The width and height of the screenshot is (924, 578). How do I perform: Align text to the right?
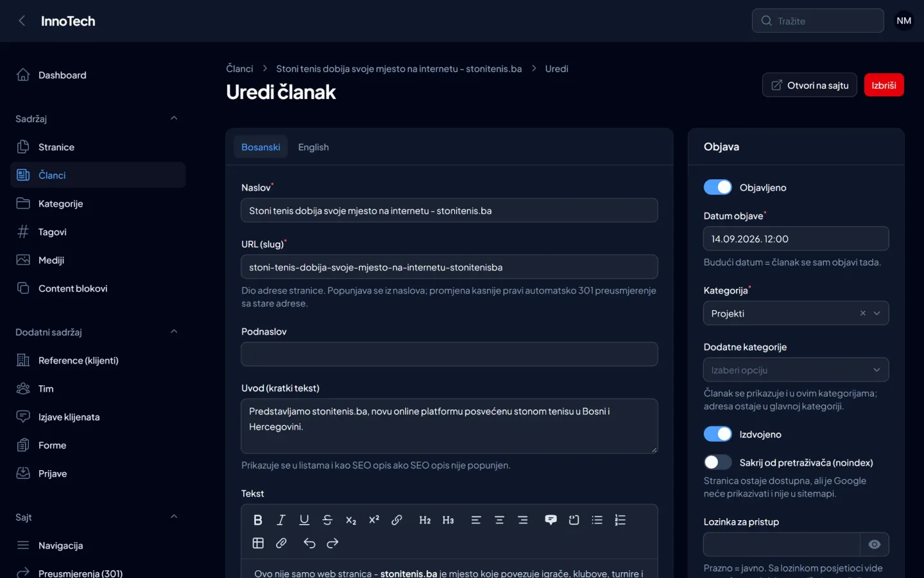tap(523, 520)
